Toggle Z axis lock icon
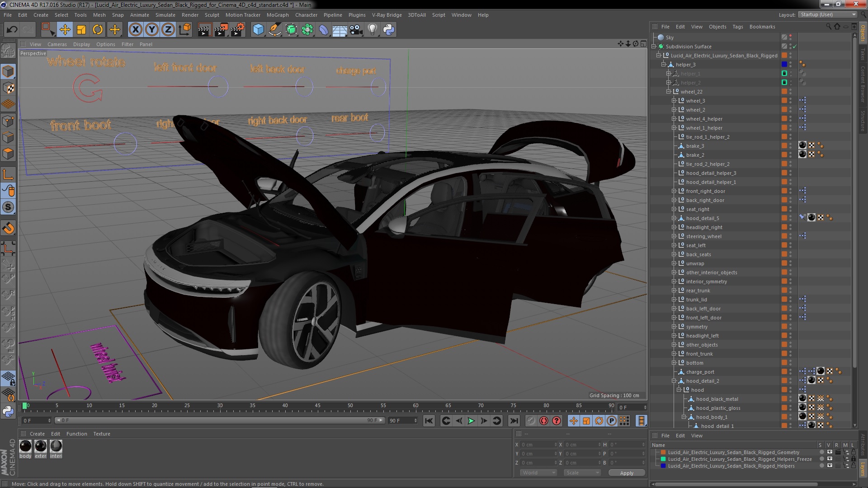Image resolution: width=868 pixels, height=488 pixels. (x=168, y=30)
